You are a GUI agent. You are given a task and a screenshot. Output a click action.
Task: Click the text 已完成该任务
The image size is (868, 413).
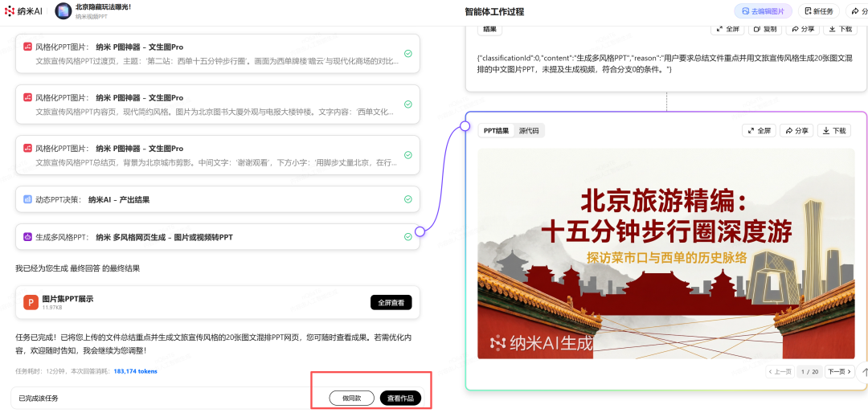point(39,398)
